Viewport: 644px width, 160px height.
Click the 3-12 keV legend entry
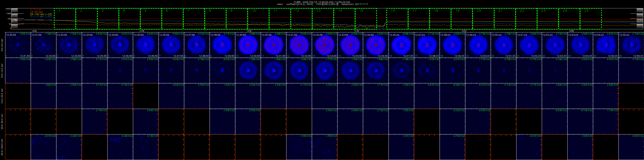(36, 10)
